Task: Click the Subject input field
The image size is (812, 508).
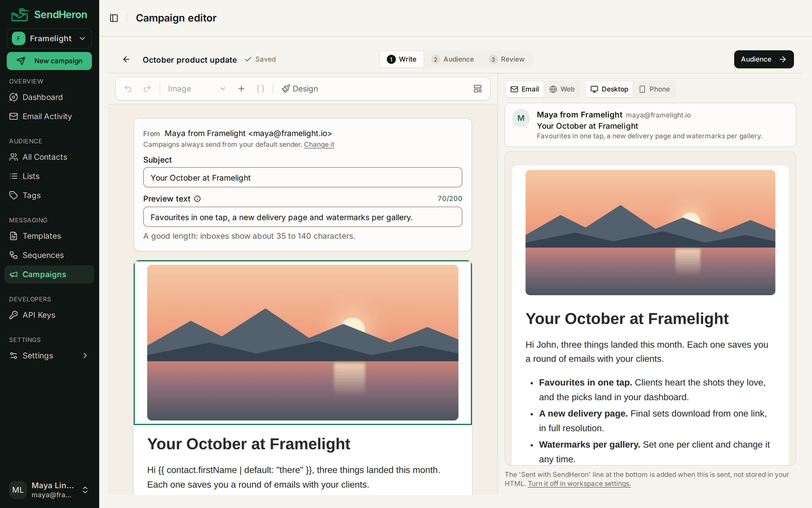Action: click(303, 177)
